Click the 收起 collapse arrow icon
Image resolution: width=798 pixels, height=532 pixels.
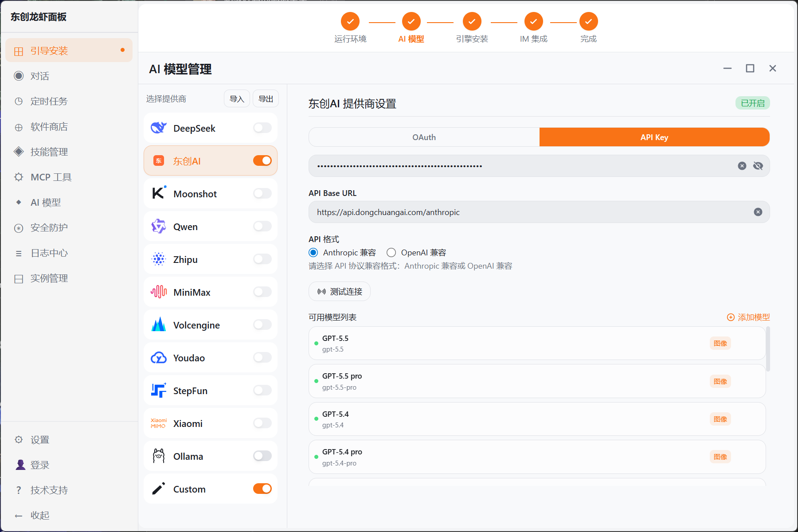19,516
